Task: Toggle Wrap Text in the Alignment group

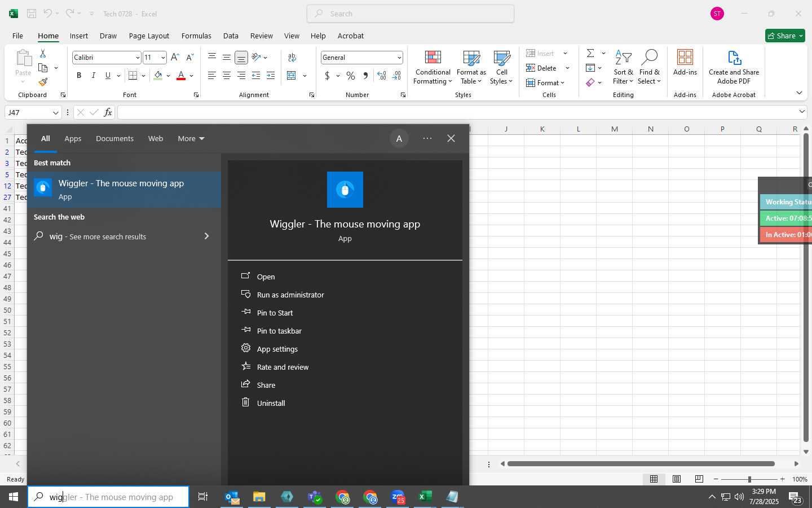Action: (292, 58)
